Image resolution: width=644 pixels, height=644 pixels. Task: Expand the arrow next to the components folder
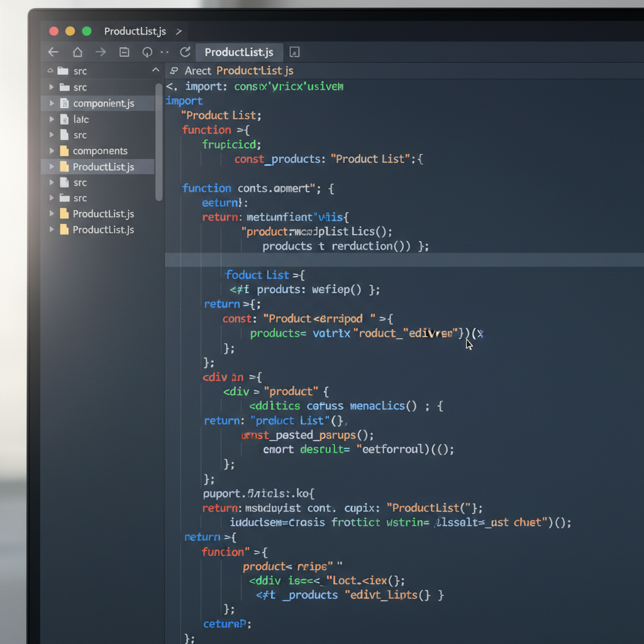tap(52, 151)
